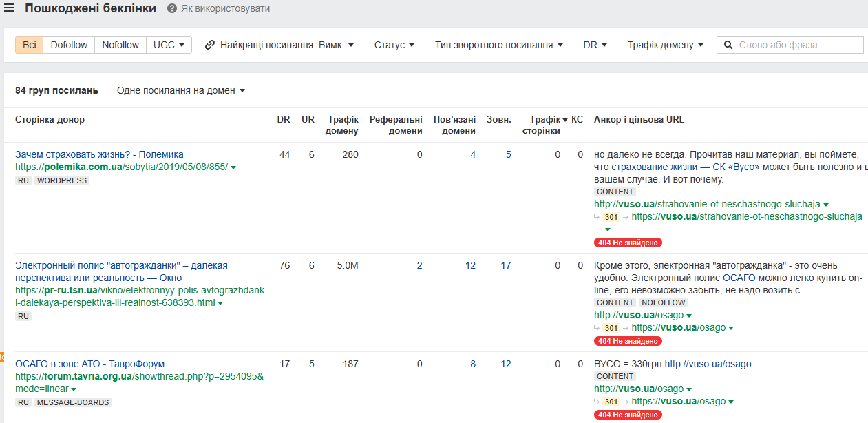
Task: Click the traffic page sort arrow icon
Action: [565, 120]
